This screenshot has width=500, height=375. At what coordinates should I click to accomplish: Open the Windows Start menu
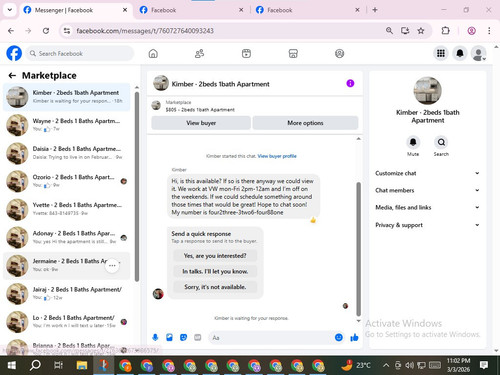coord(11,365)
